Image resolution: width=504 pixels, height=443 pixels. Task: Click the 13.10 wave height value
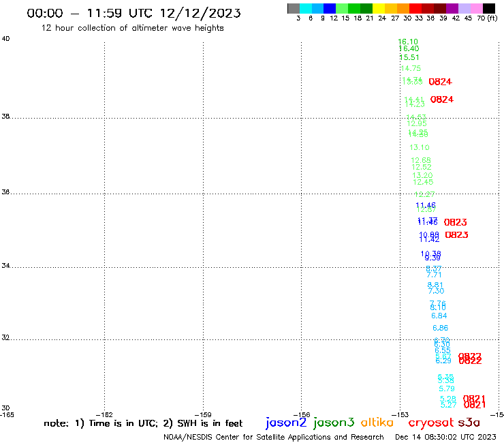point(420,148)
